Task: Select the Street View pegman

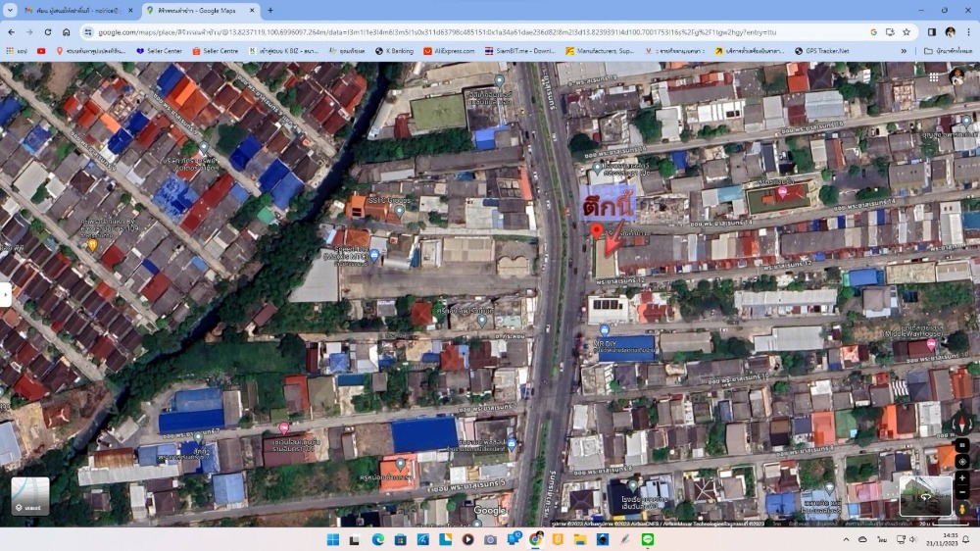Action: coord(962,509)
